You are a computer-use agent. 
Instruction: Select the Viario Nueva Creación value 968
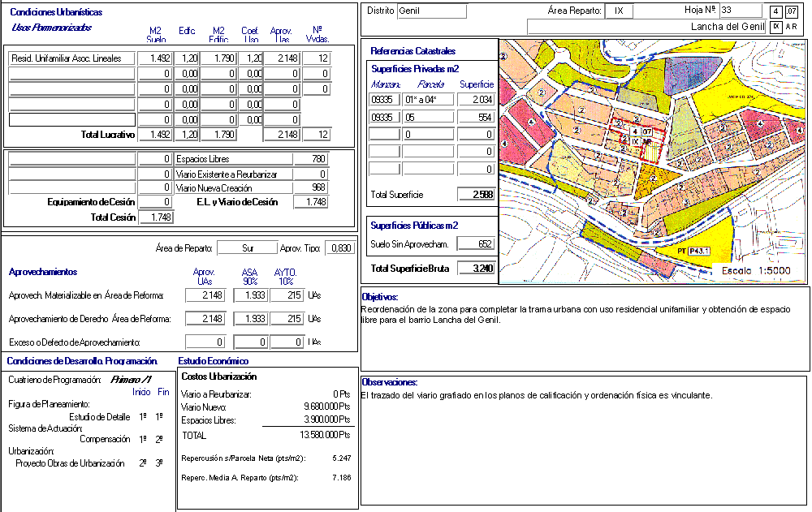(311, 188)
